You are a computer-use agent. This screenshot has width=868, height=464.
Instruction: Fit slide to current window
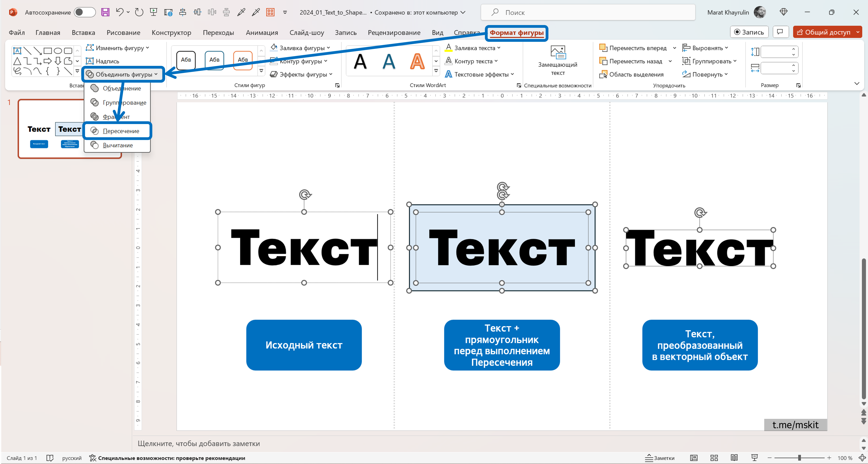pyautogui.click(x=862, y=458)
